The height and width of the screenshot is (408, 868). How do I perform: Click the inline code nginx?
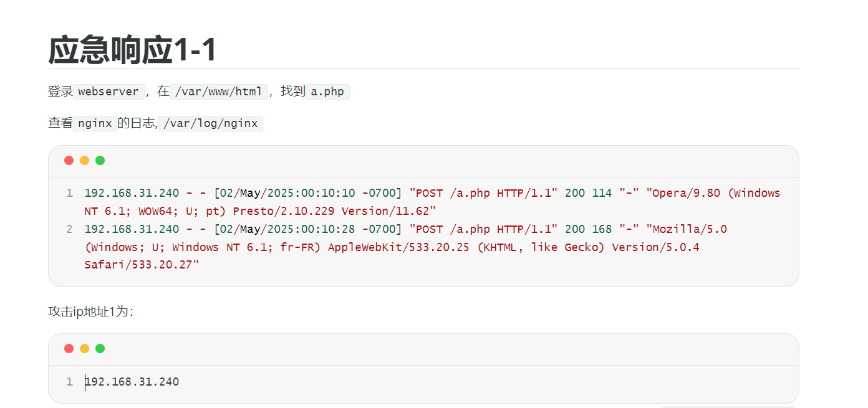[95, 123]
